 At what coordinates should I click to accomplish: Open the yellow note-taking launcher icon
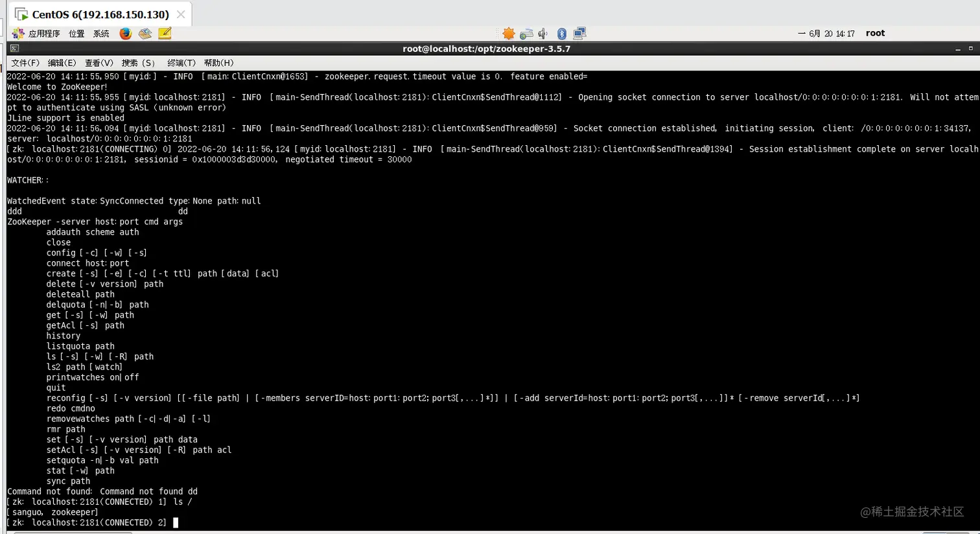click(x=165, y=34)
